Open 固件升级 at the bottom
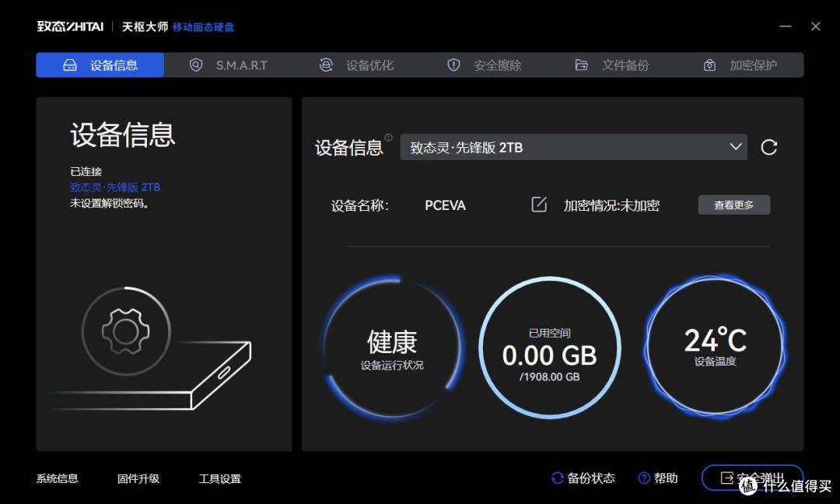This screenshot has height=504, width=840. [x=138, y=478]
